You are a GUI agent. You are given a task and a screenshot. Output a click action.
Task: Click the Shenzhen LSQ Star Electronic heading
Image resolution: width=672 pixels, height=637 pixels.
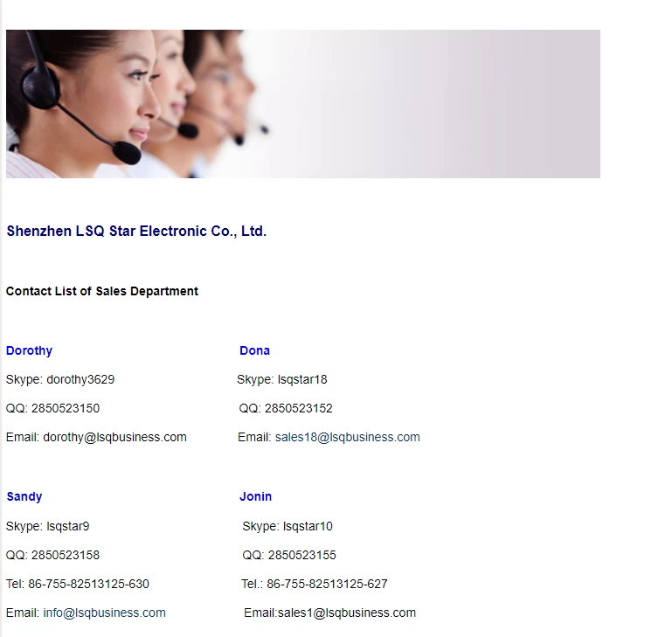[x=136, y=231]
